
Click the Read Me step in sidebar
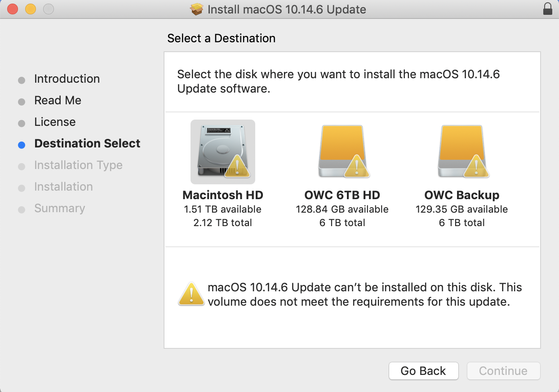(58, 100)
